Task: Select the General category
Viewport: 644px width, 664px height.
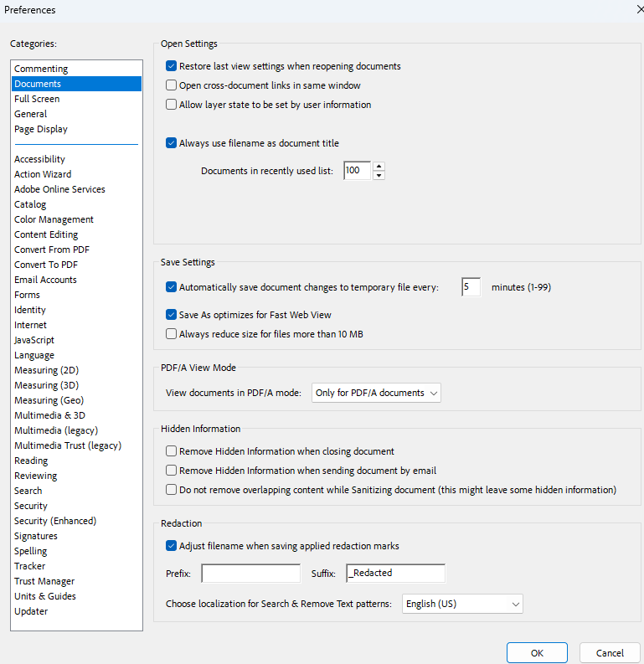Action: point(76,114)
